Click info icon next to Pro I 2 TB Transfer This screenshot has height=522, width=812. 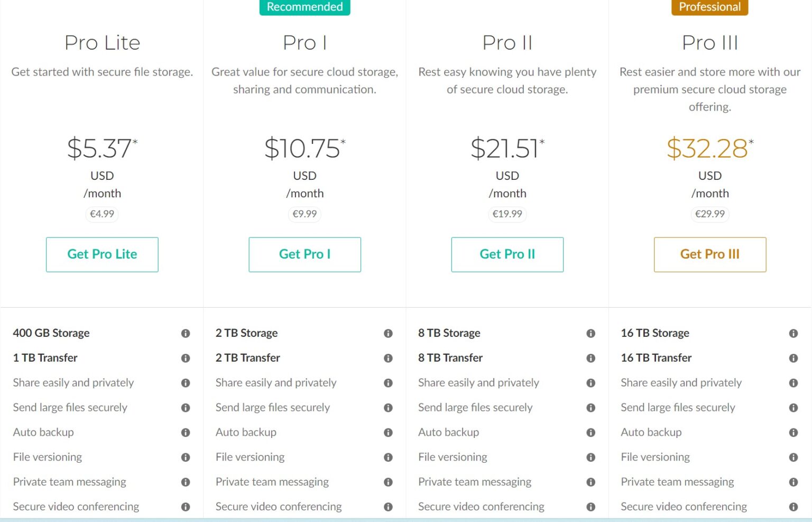coord(388,358)
